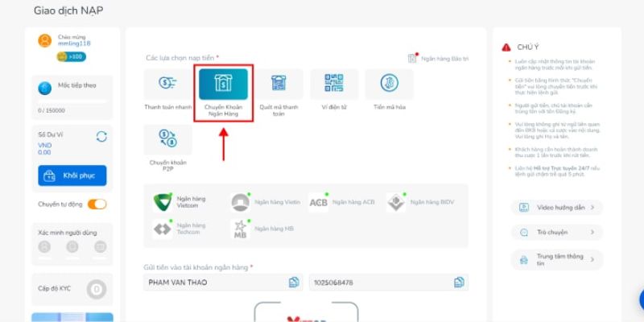Choose Chuyển Khoản Ngân Hàng deposit method
644x322 pixels.
point(224,93)
